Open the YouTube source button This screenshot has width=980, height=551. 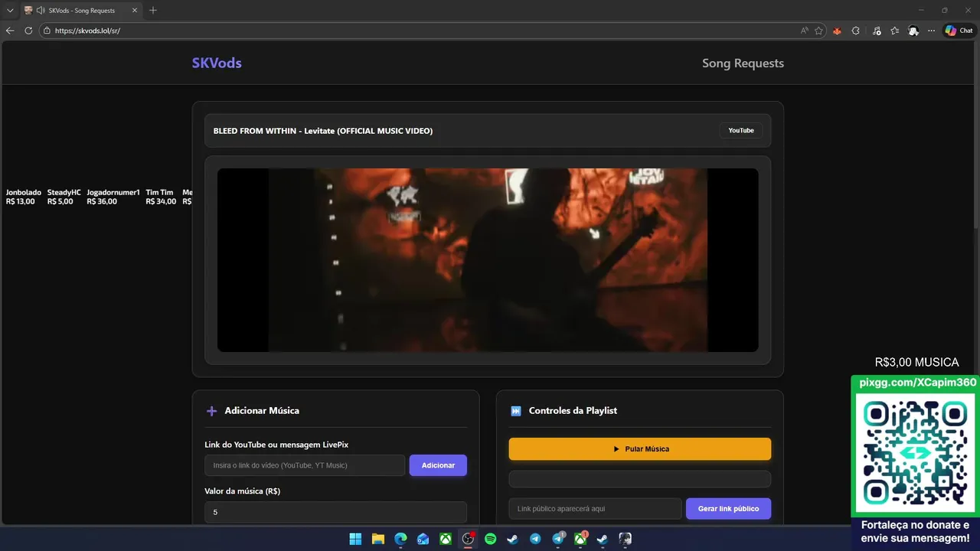coord(741,131)
